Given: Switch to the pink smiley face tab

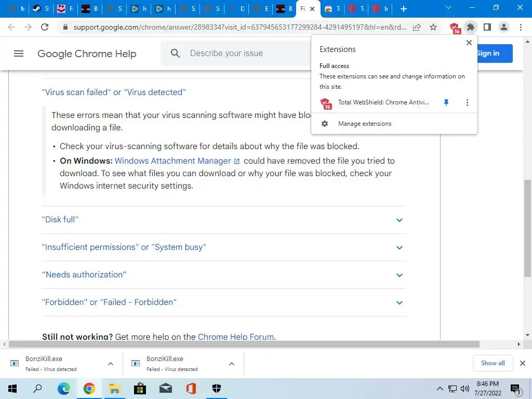Looking at the screenshot, I should point(65,9).
